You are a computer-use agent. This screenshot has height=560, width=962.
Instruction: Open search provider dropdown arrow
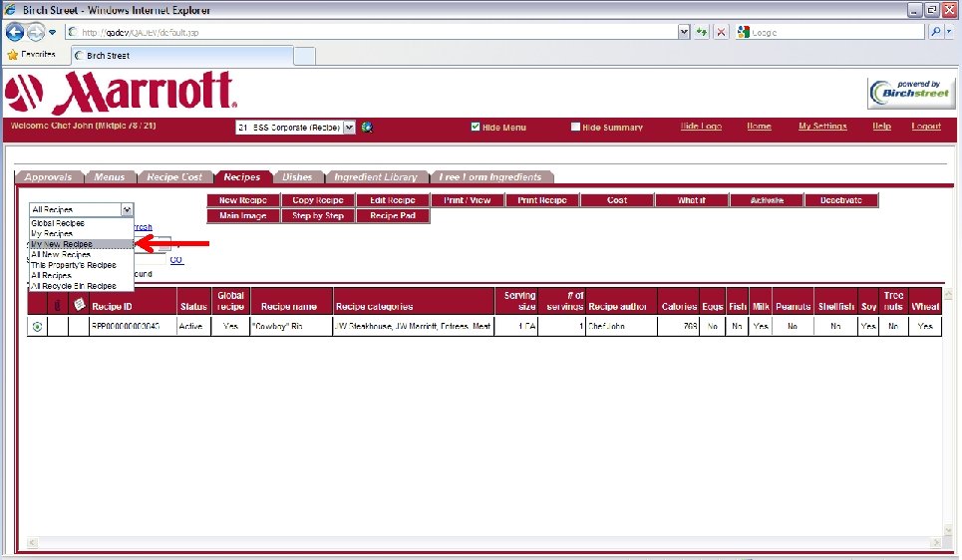(949, 31)
